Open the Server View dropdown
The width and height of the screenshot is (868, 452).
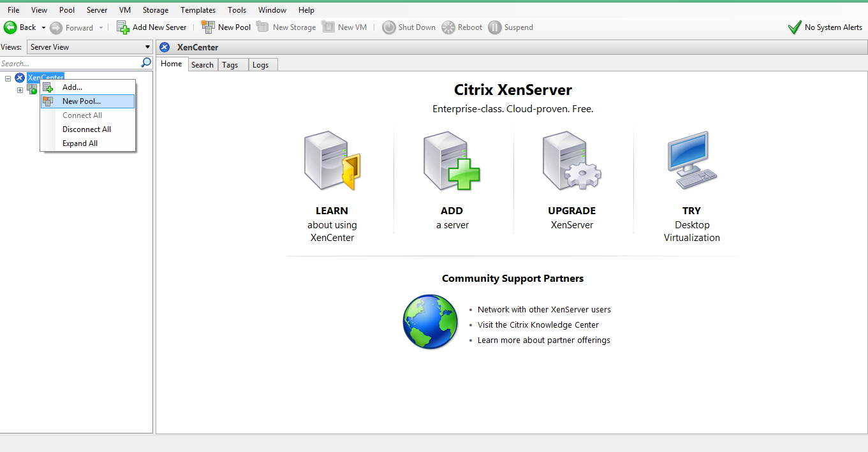[x=90, y=47]
